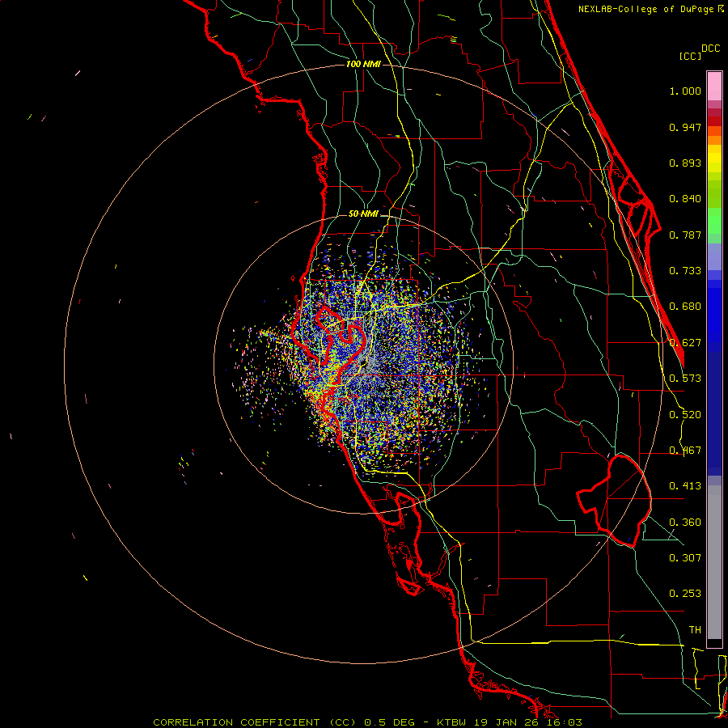The width and height of the screenshot is (728, 728).
Task: Click the TH label on color scale
Action: (x=695, y=630)
